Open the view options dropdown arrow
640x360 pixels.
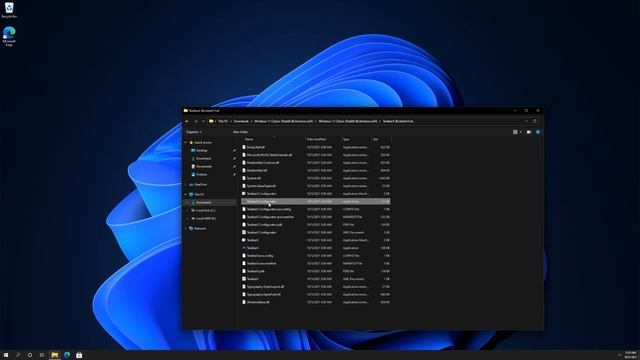pyautogui.click(x=520, y=132)
